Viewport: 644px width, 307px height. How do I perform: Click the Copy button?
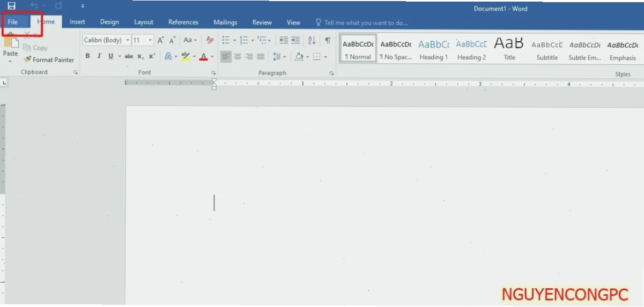[x=36, y=48]
